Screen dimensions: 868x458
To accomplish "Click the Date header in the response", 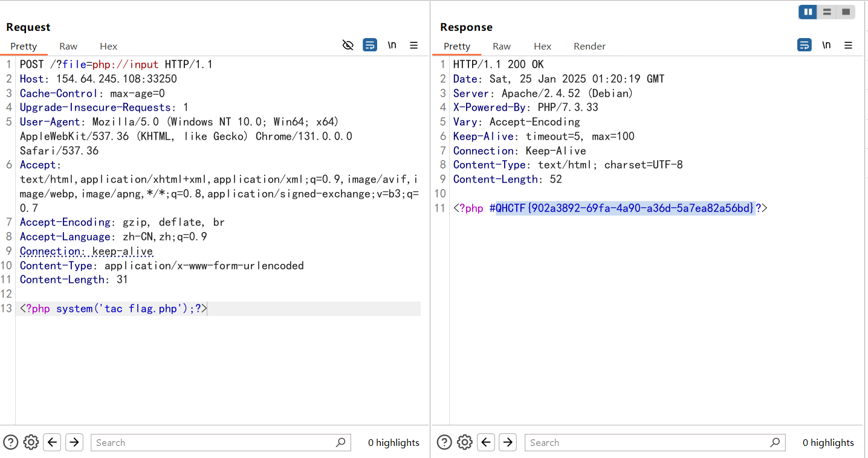I will [x=559, y=79].
